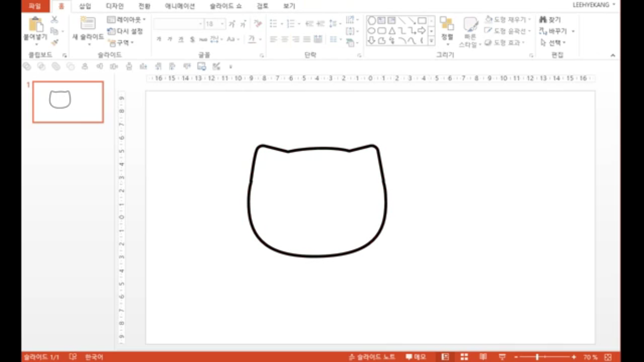Open the File (파일) tab
The height and width of the screenshot is (362, 644).
(x=35, y=6)
